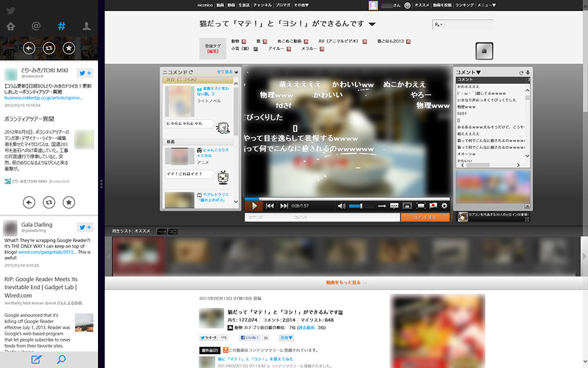Open the Twitter profile (Me) tab
Screen dimensions: 588x368
pos(86,27)
